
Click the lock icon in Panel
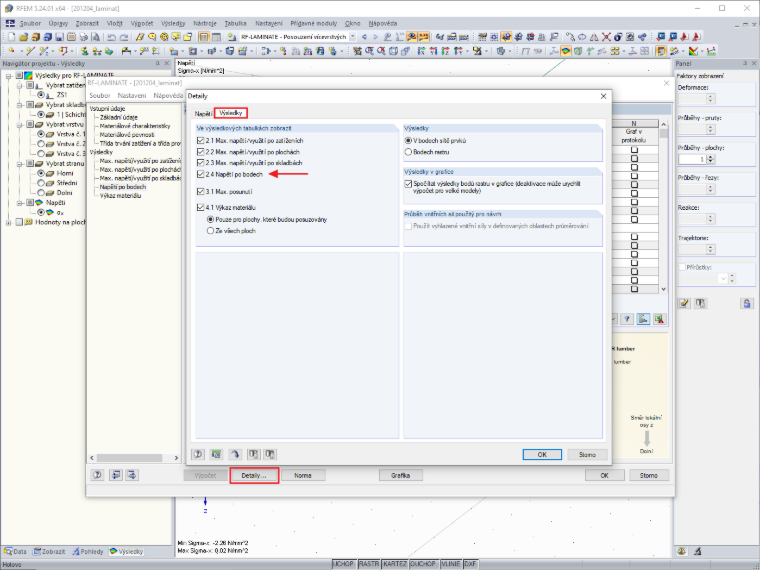coord(746,303)
